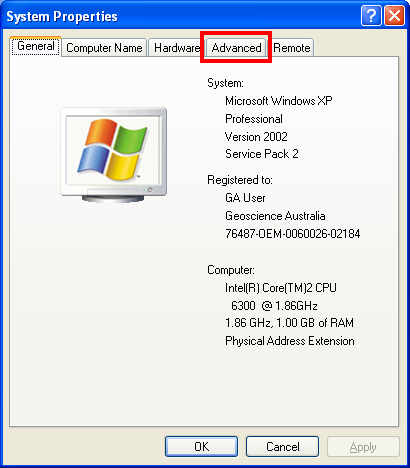Select the General tab
This screenshot has width=410, height=468.
(35, 46)
